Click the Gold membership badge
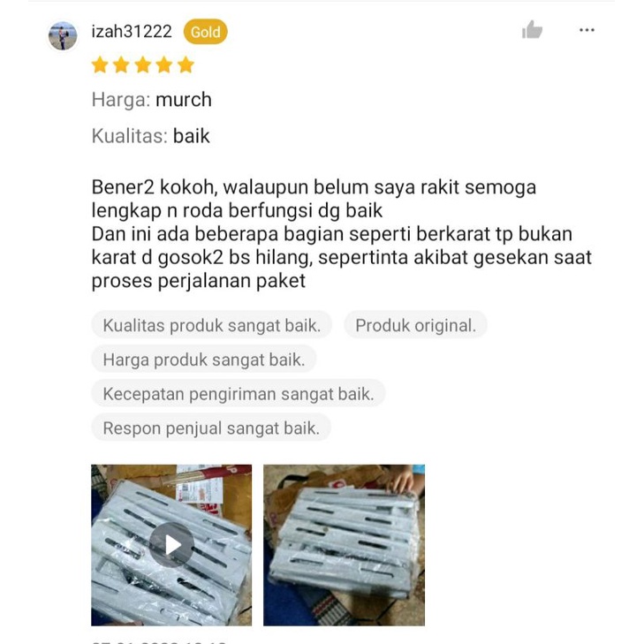Image resolution: width=644 pixels, height=644 pixels. (205, 32)
